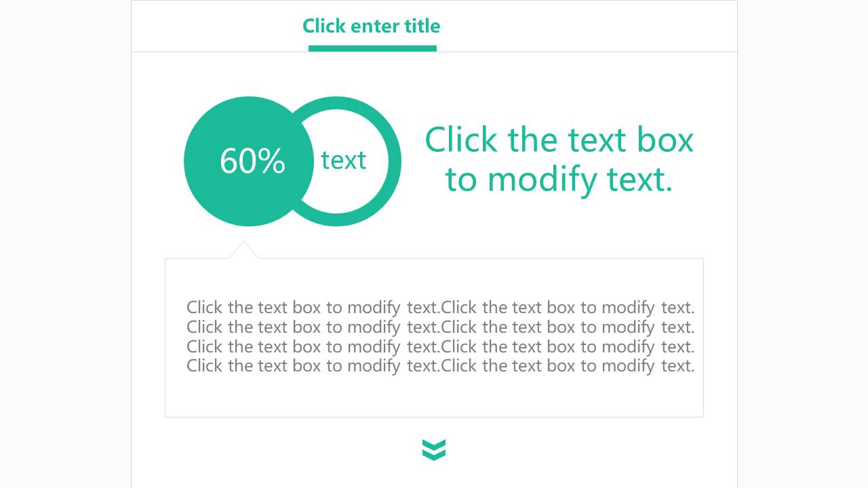Click the large green "Click the text box" headline
The height and width of the screenshot is (488, 868).
point(559,140)
